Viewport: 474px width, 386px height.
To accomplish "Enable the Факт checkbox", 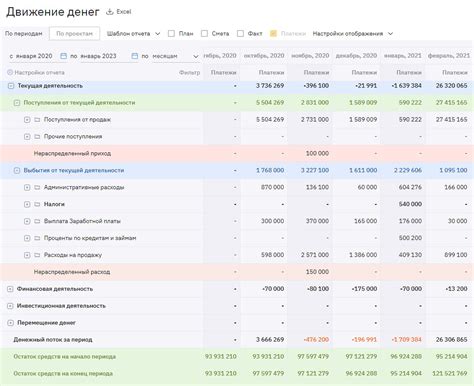I will click(x=240, y=33).
